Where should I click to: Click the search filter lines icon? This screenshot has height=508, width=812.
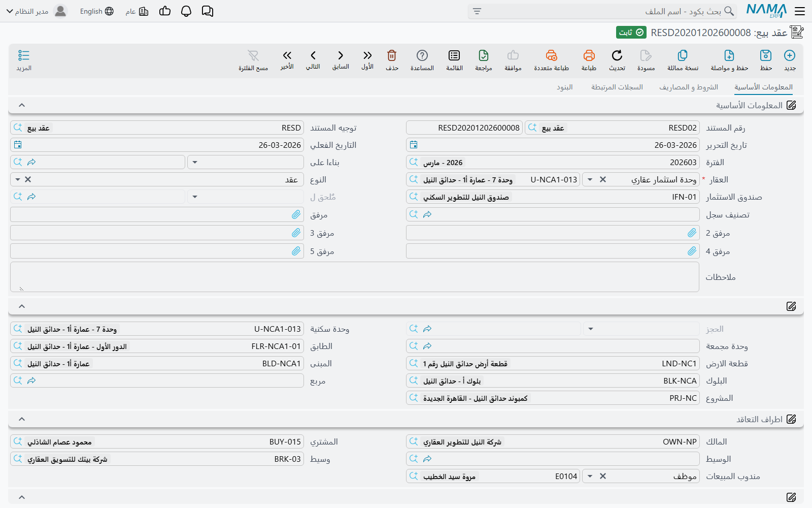477,11
